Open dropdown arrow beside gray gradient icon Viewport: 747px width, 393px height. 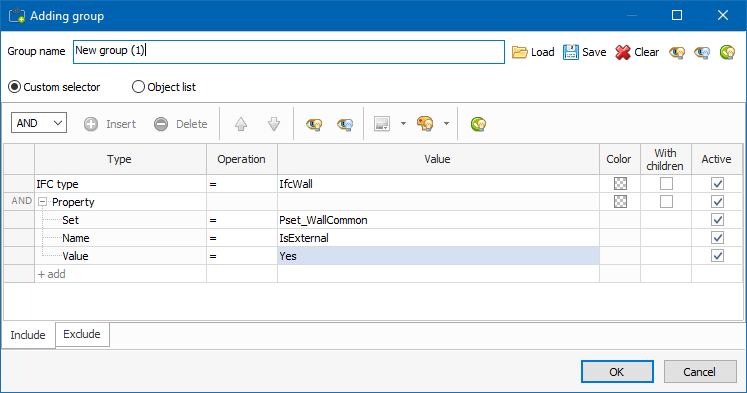[x=403, y=124]
